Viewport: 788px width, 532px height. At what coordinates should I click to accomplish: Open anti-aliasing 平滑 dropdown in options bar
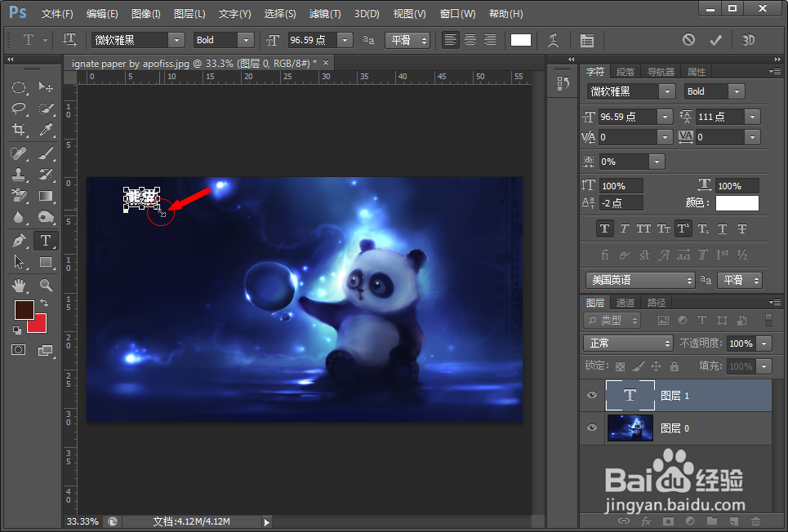point(407,40)
